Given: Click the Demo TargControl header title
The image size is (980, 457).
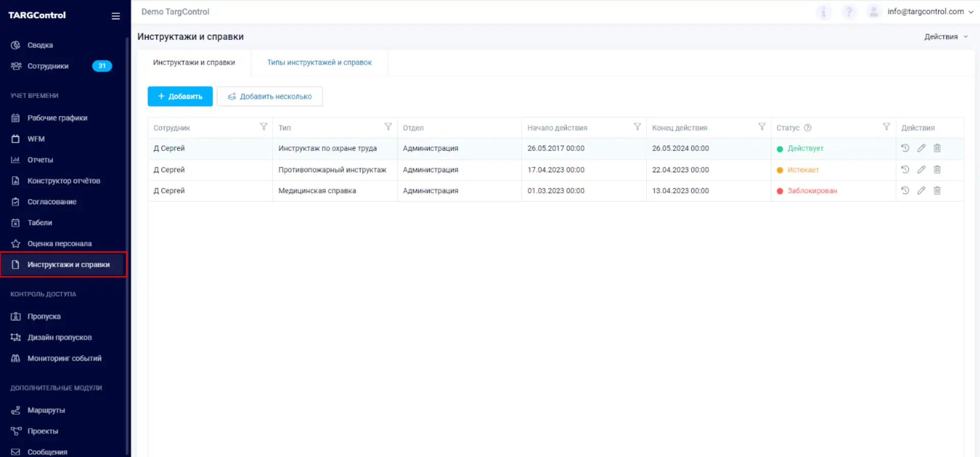Looking at the screenshot, I should (x=175, y=12).
